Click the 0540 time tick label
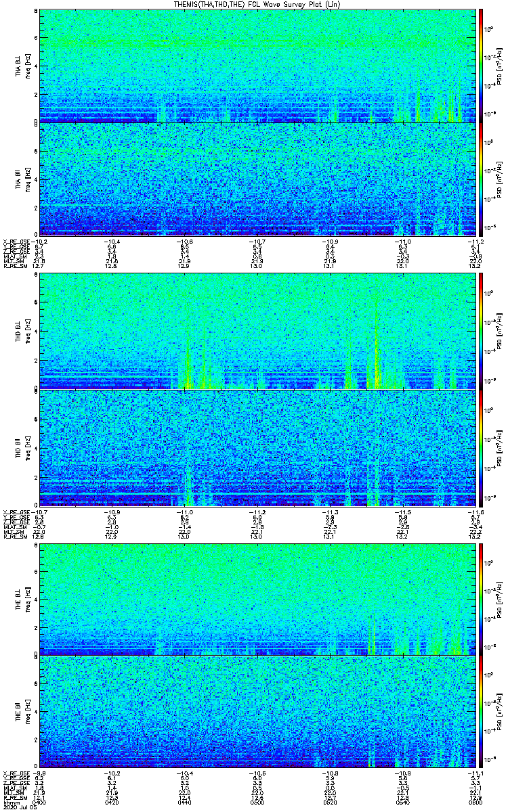The height and width of the screenshot is (812, 508). 404,803
